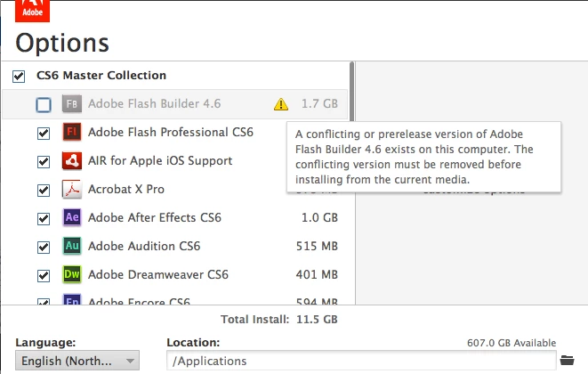Viewport: 588px width, 374px height.
Task: Click the AIR for Apple iOS icon
Action: [72, 161]
